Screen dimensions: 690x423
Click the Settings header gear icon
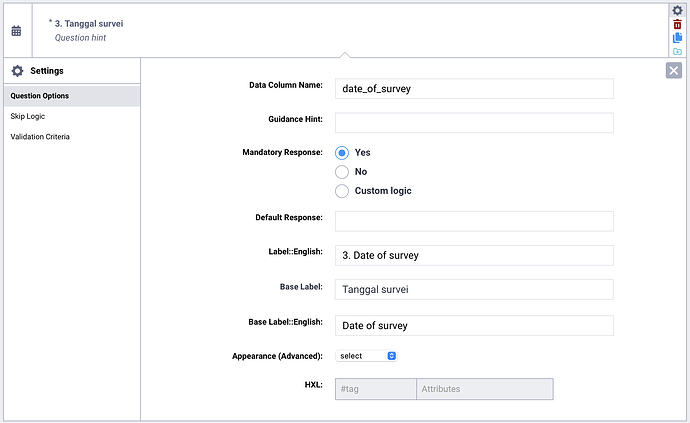[x=17, y=71]
